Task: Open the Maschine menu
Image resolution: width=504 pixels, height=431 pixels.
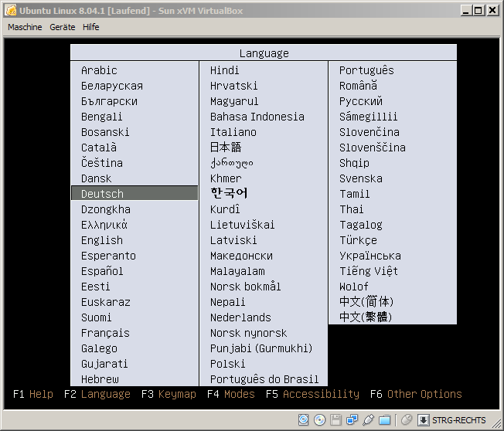Action: click(x=25, y=27)
